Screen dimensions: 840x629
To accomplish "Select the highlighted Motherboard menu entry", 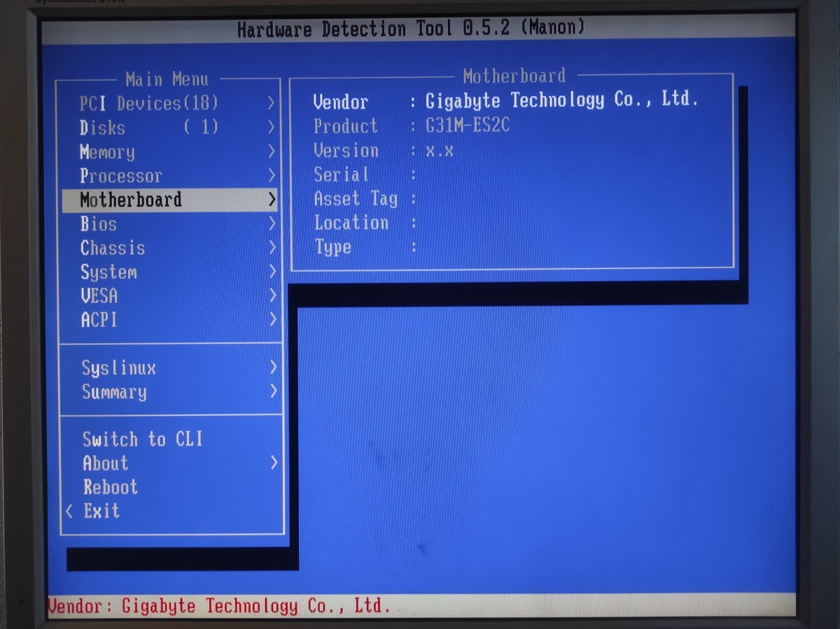I will (170, 200).
